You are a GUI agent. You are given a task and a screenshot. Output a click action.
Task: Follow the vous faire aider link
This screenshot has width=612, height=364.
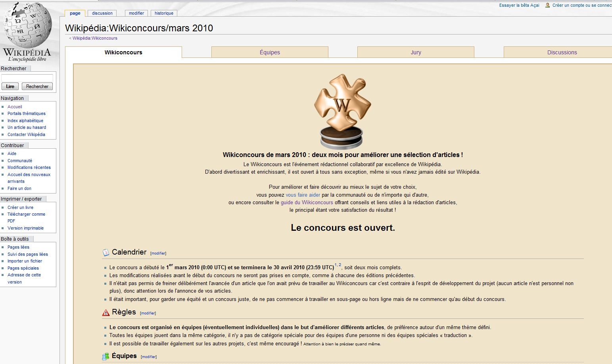(x=303, y=195)
